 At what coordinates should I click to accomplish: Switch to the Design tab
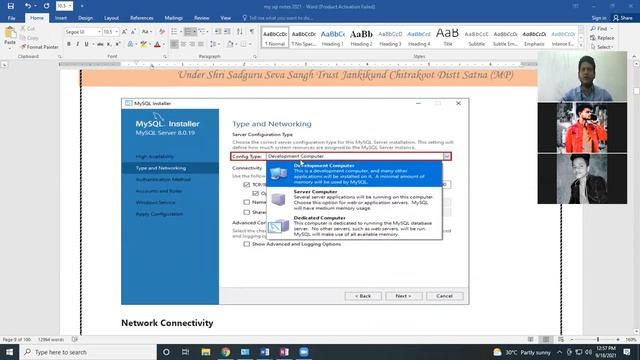click(x=85, y=18)
